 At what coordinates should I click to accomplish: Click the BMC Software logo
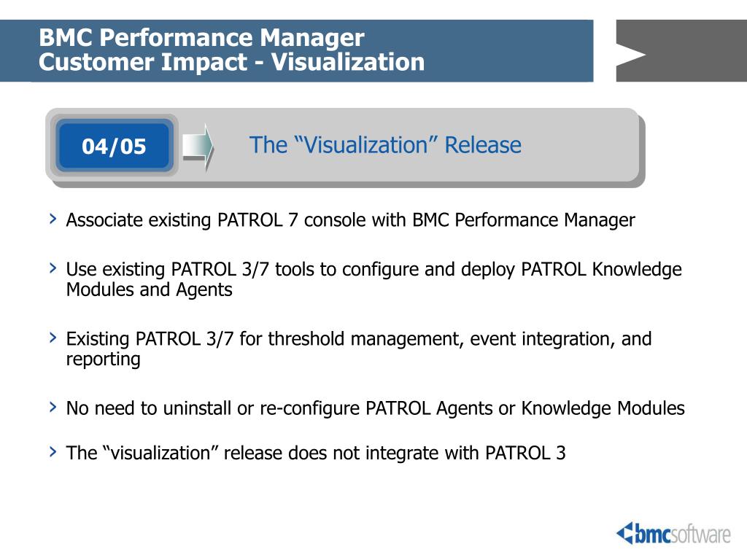[x=673, y=533]
